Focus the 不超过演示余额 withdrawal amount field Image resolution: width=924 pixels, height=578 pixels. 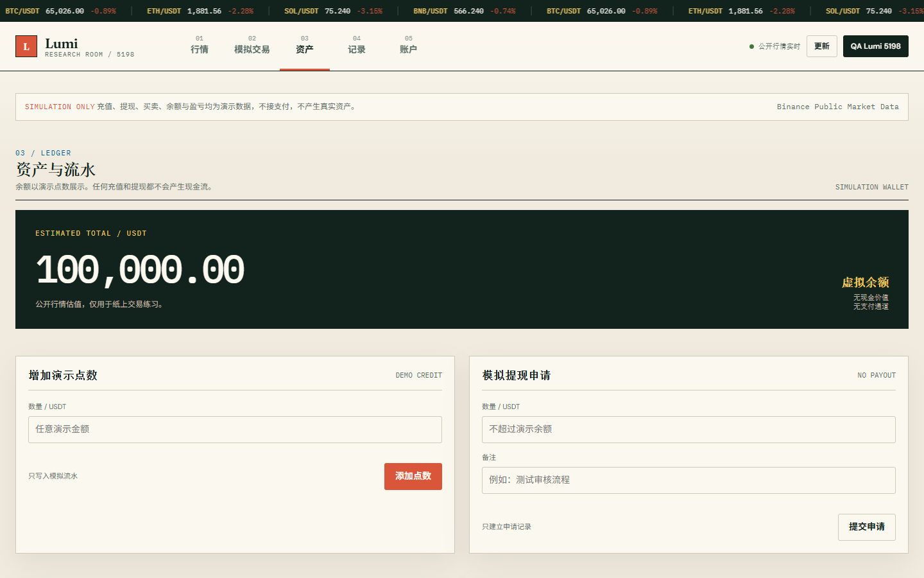(689, 430)
